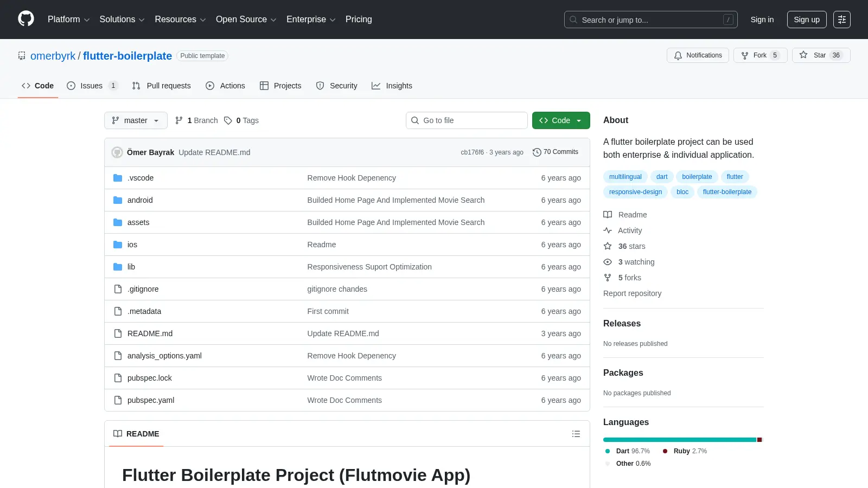Click the lib folder icon
Image resolution: width=868 pixels, height=488 pixels.
[118, 267]
